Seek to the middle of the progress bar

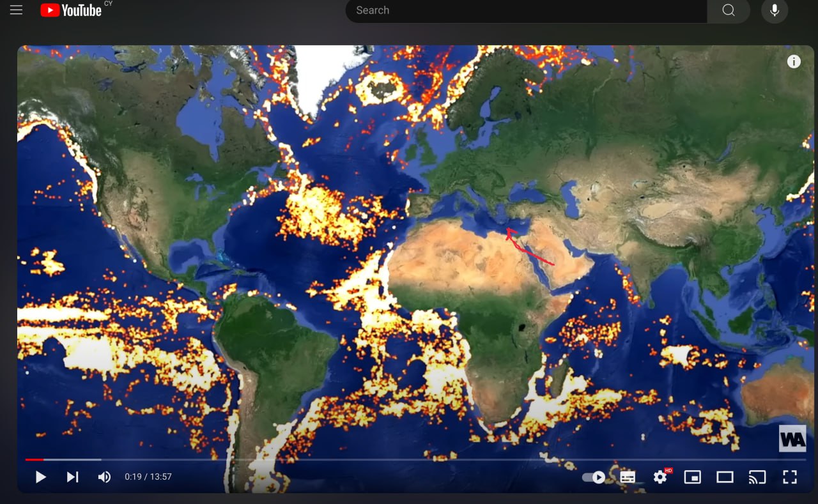pos(415,459)
